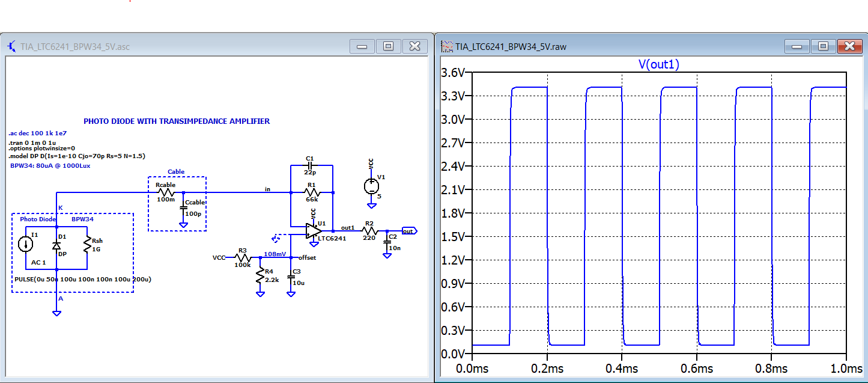Click the 'in' net label on the wire
This screenshot has height=383, width=868.
pos(268,189)
